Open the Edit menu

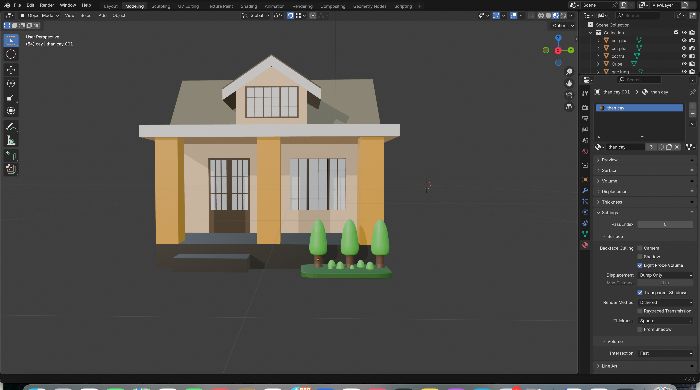click(x=30, y=5)
